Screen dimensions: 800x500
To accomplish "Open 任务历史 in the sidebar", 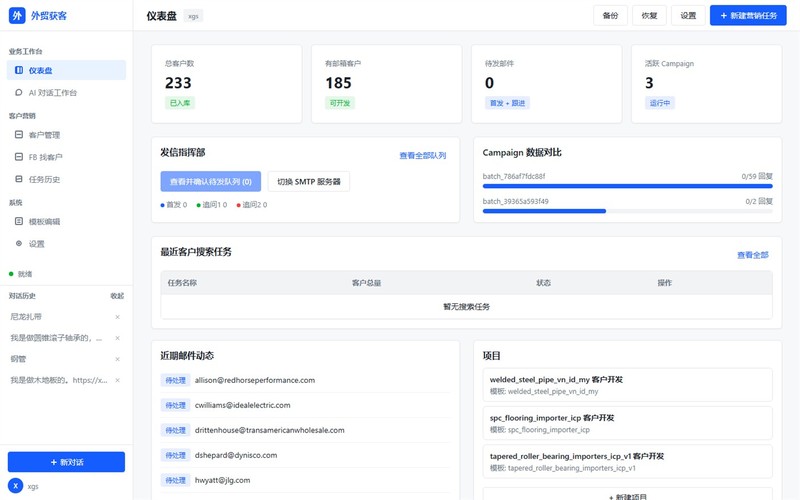I will pyautogui.click(x=66, y=179).
